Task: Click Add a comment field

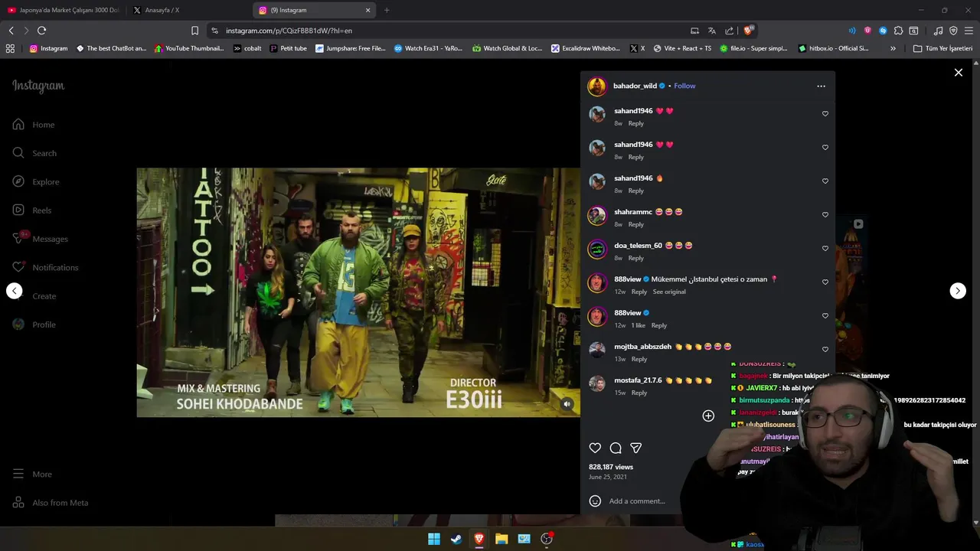Action: coord(637,501)
